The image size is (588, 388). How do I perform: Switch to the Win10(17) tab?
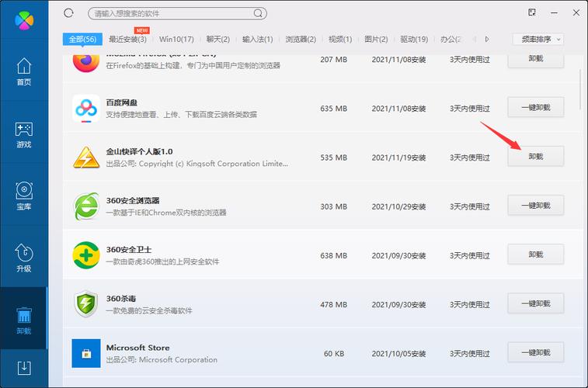tap(176, 39)
